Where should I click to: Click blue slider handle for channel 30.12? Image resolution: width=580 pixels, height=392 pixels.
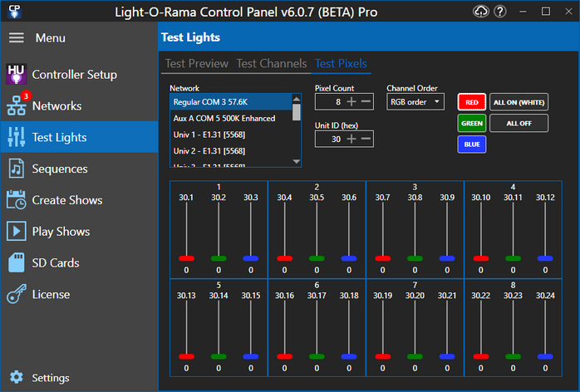(x=545, y=258)
